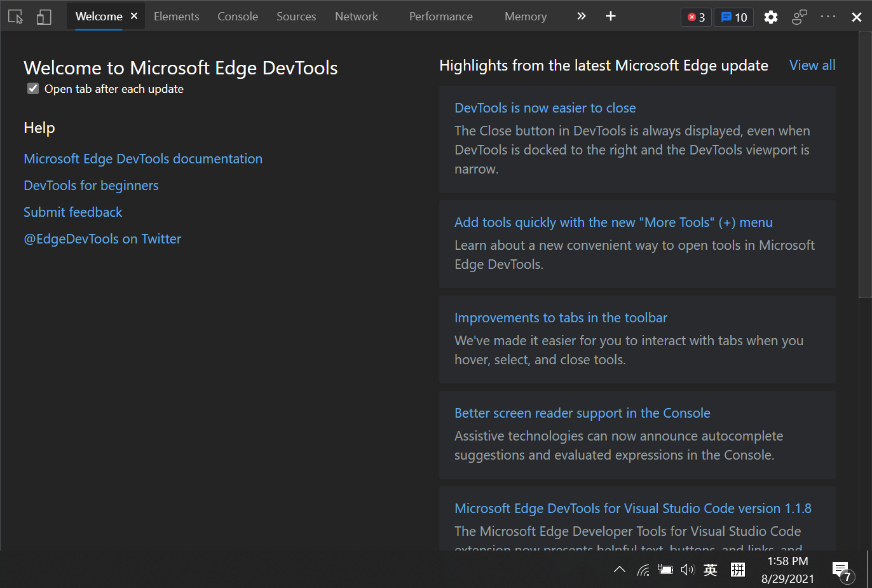This screenshot has height=588, width=872.
Task: Click the Submit feedback link
Action: click(x=73, y=212)
